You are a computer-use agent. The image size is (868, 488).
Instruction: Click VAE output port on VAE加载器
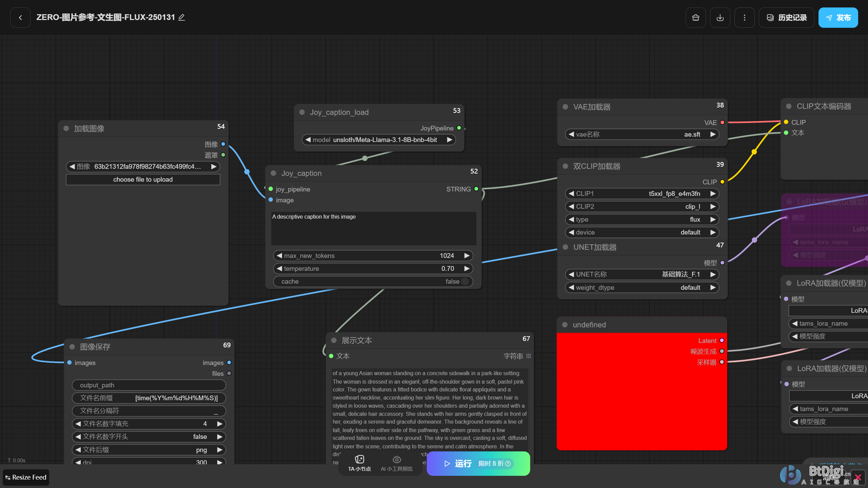pyautogui.click(x=722, y=122)
